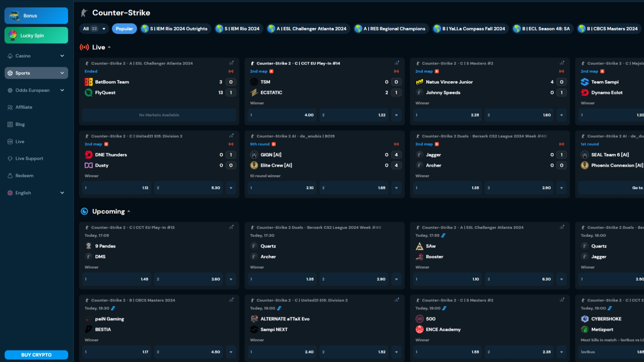
Task: Open the Redeem sidebar icon
Action: (10, 176)
